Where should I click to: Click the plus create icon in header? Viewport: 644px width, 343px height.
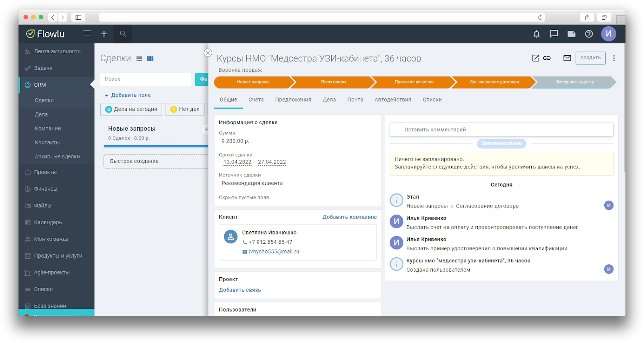coord(104,34)
